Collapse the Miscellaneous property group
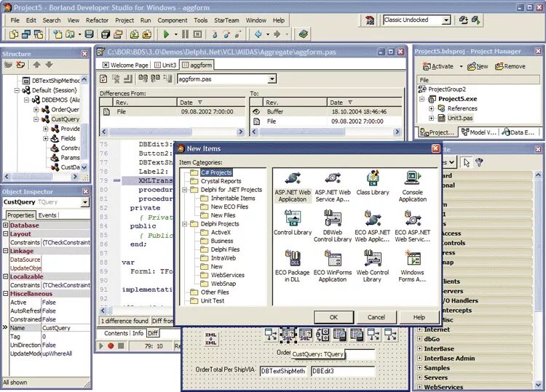The image size is (546, 392). coord(6,294)
